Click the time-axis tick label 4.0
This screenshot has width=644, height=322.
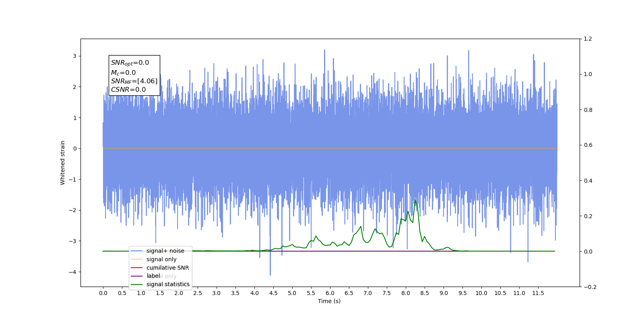tap(254, 293)
